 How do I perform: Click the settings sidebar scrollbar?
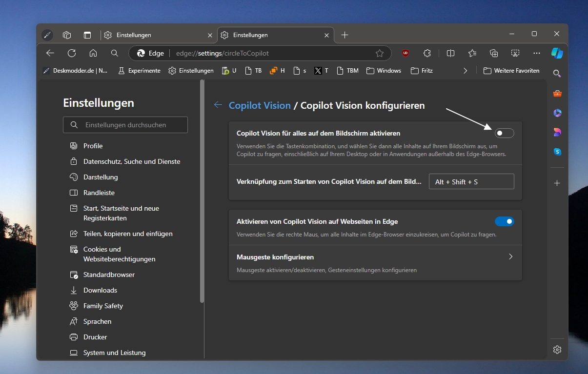point(202,192)
